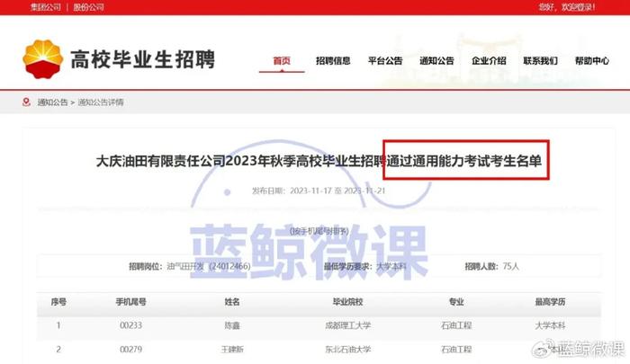Open the 招聘信息 navigation tab

pyautogui.click(x=333, y=60)
